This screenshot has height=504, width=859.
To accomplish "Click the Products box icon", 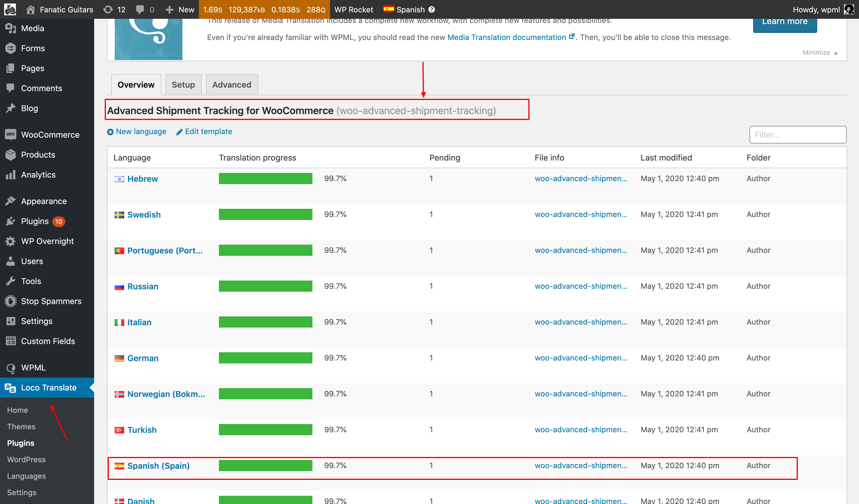I will pos(11,155).
